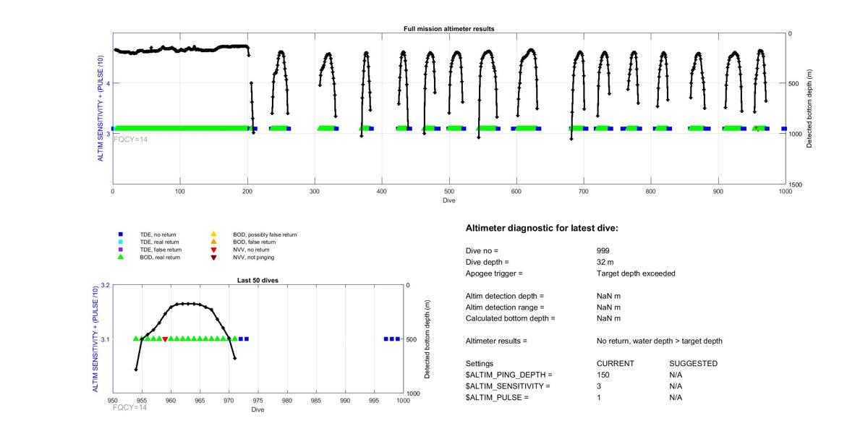Click the '960' tick on the Last 50 dives axis
Screen dimensions: 868x442
tap(171, 400)
